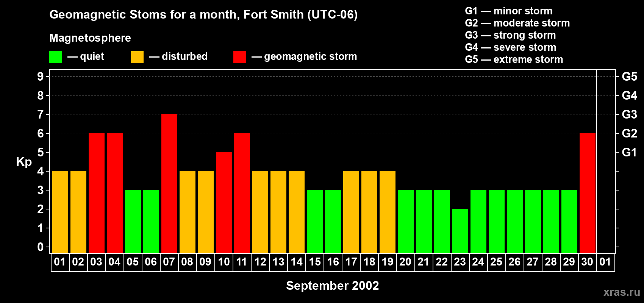Click the orange bar for day 14

click(297, 212)
